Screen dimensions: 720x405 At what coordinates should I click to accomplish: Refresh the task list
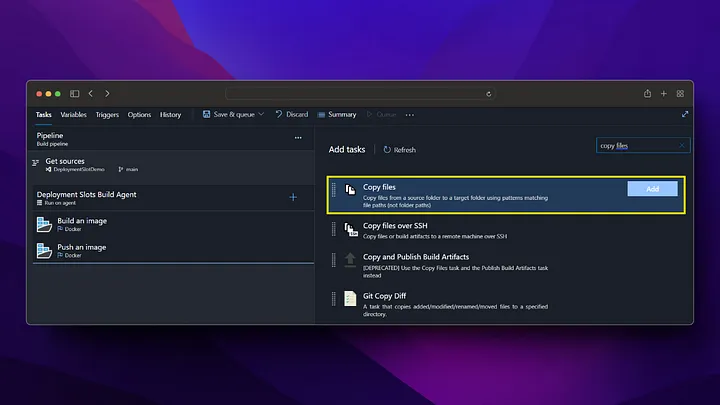pos(399,150)
